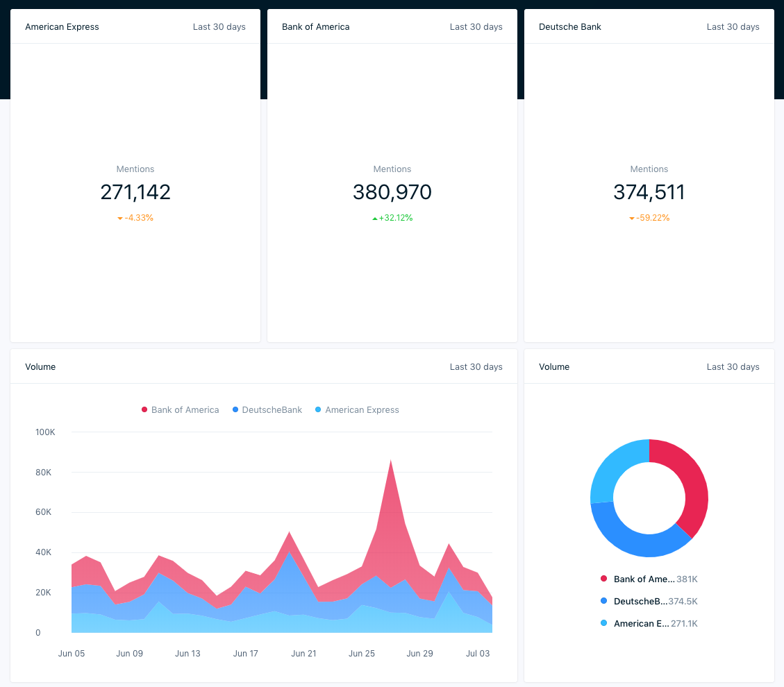Click the 60K y-axis label
The width and height of the screenshot is (784, 687).
pyautogui.click(x=44, y=512)
